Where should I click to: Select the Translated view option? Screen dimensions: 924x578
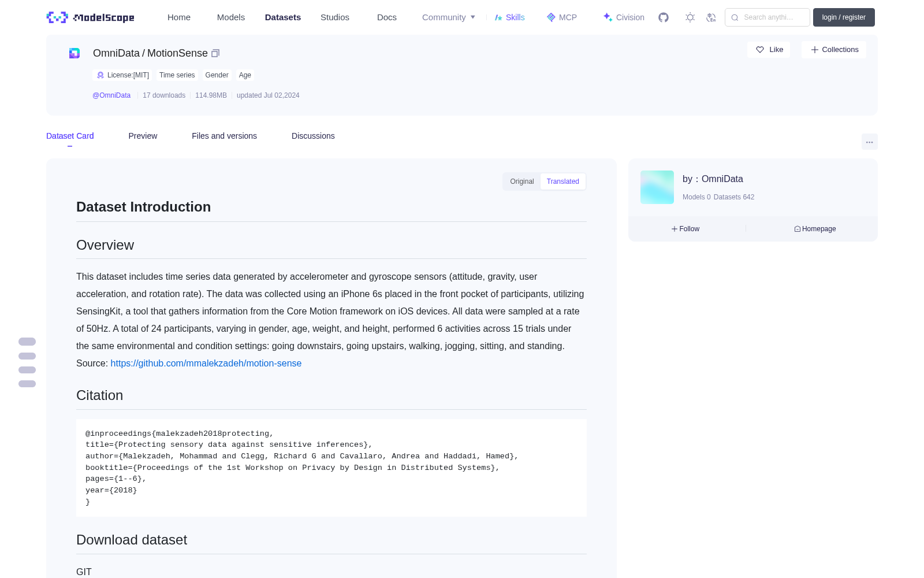click(x=563, y=181)
